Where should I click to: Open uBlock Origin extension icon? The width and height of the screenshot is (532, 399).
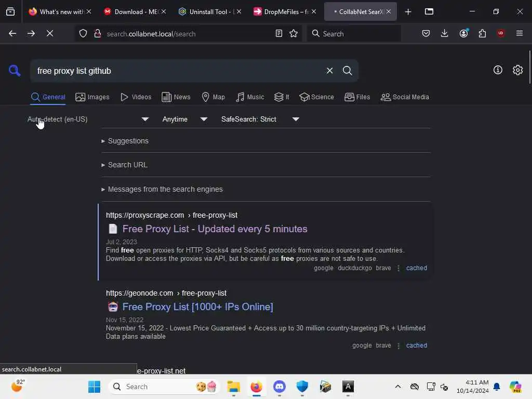click(501, 33)
